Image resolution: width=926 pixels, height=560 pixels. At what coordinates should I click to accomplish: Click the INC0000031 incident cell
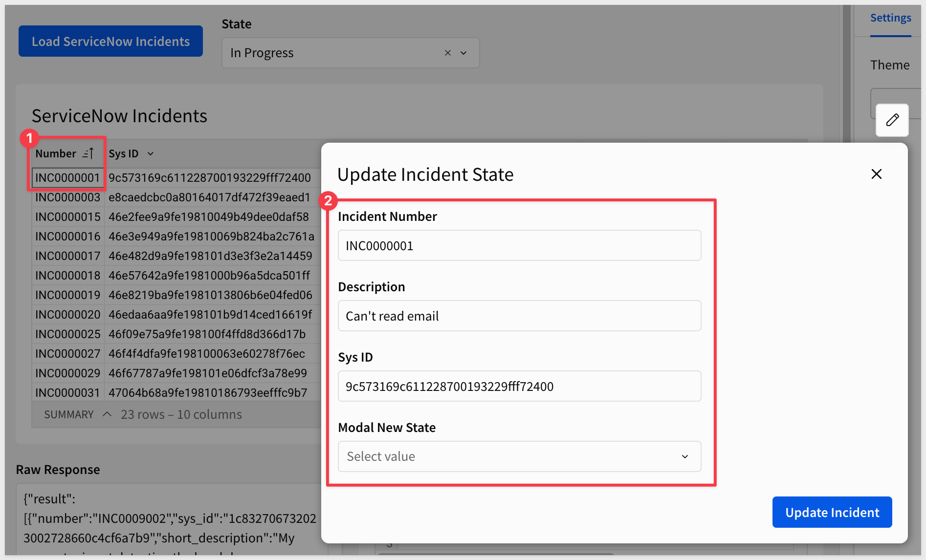coord(67,393)
